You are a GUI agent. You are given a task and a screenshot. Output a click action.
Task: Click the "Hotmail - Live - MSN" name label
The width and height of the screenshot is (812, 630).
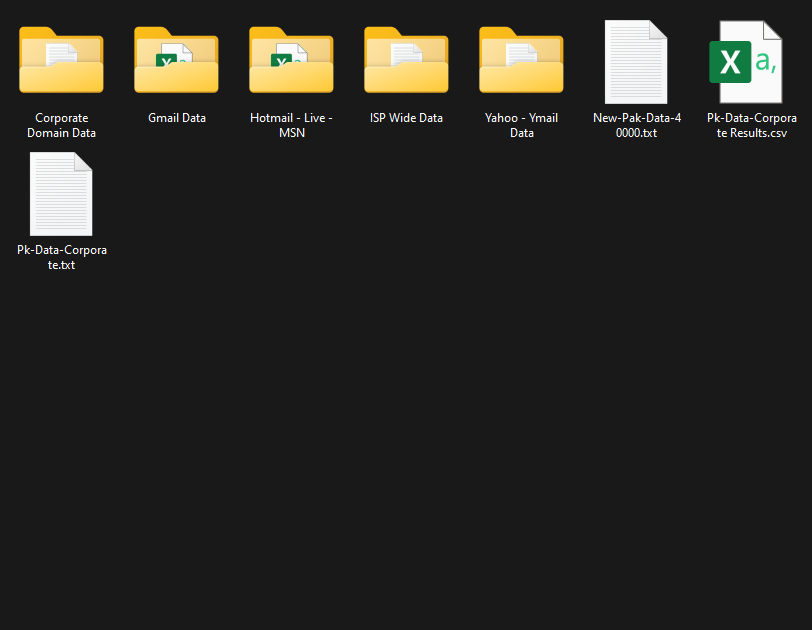(x=291, y=125)
